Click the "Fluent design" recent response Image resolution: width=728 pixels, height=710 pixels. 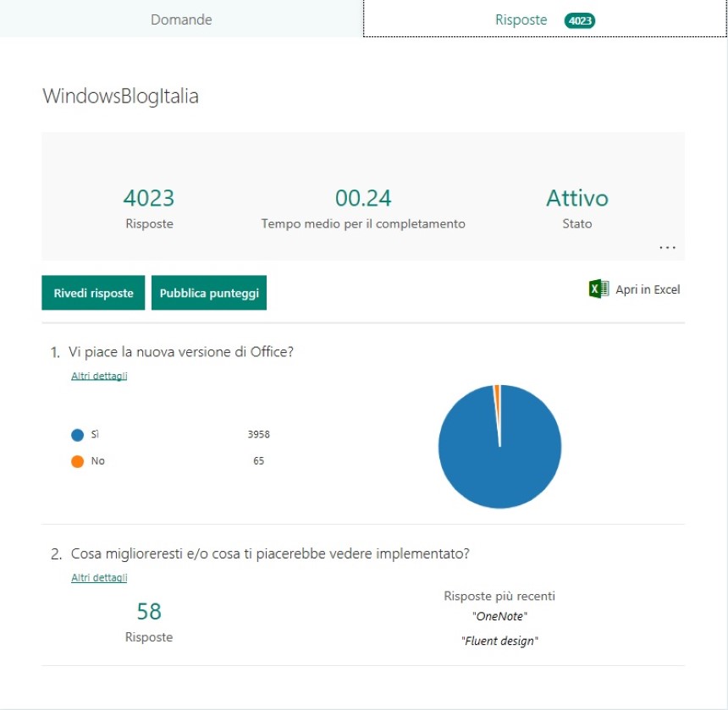click(499, 641)
